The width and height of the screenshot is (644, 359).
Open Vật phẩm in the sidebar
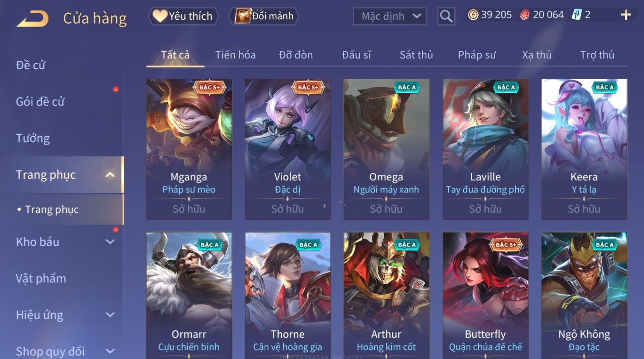coord(41,279)
